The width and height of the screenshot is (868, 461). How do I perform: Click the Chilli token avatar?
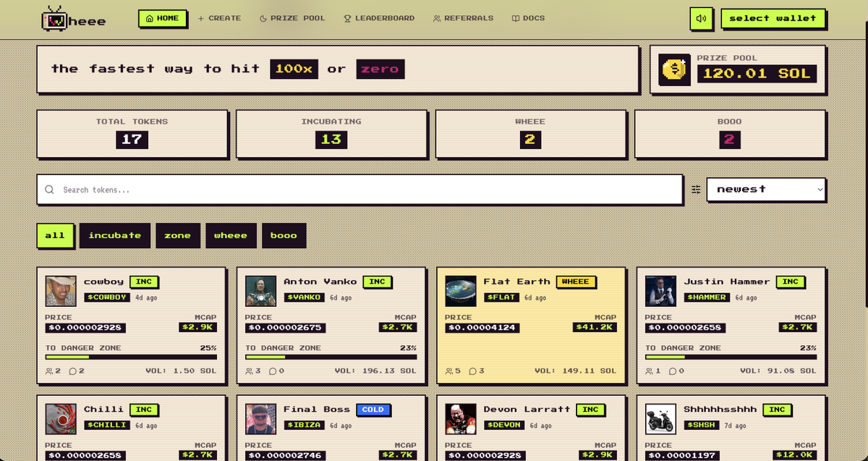point(61,419)
